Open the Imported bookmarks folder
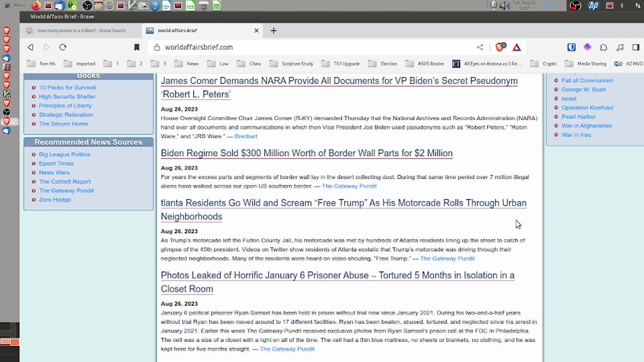 click(x=79, y=64)
